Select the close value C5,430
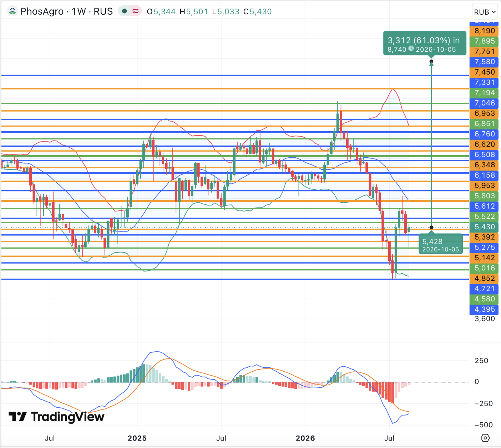501x448 pixels. [x=258, y=11]
